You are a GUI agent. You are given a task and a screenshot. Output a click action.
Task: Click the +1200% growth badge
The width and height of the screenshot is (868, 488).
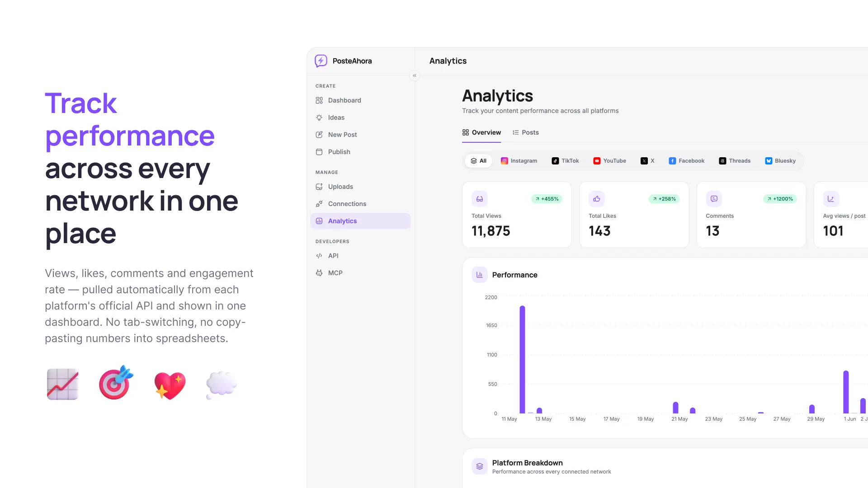tap(780, 199)
